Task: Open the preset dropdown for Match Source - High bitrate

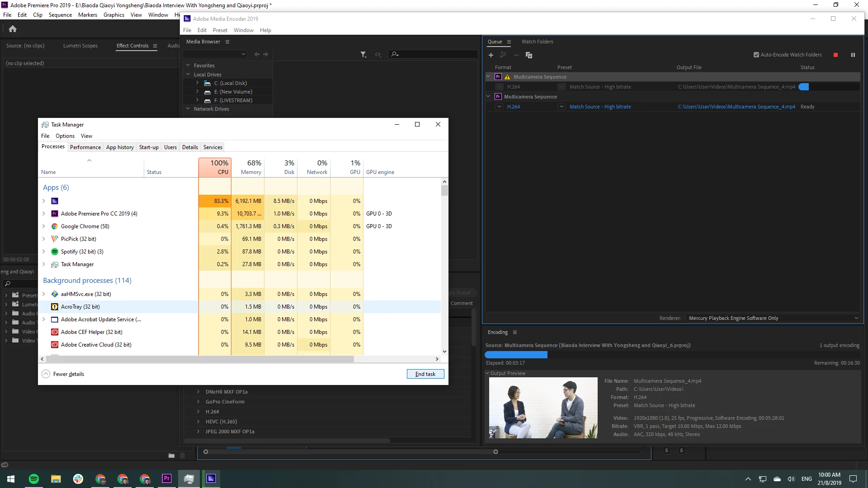Action: tap(561, 107)
